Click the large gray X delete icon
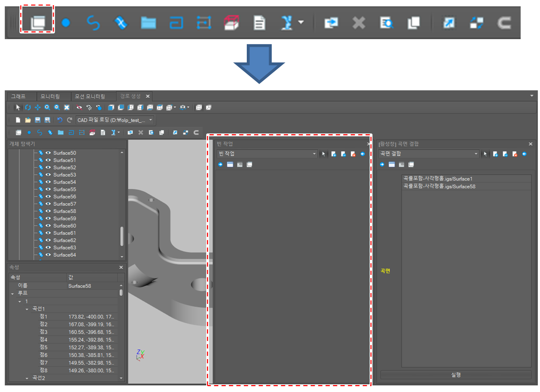The width and height of the screenshot is (540, 392). pyautogui.click(x=359, y=23)
